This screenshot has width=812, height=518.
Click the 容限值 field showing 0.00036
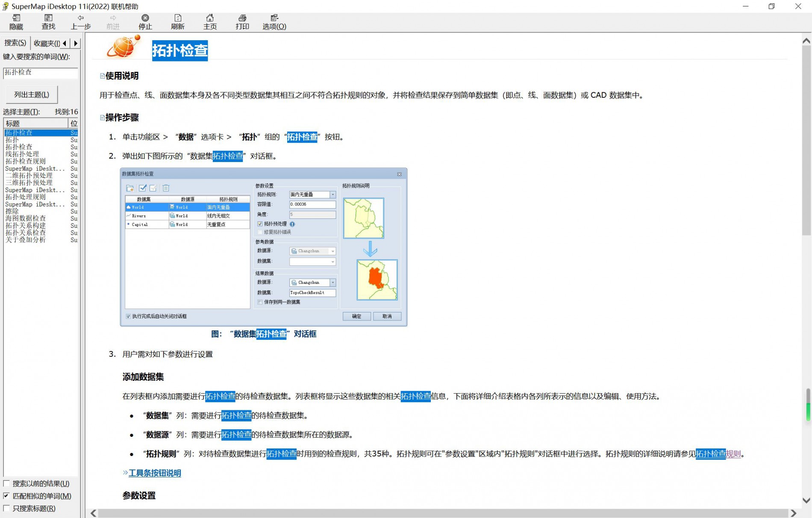312,204
